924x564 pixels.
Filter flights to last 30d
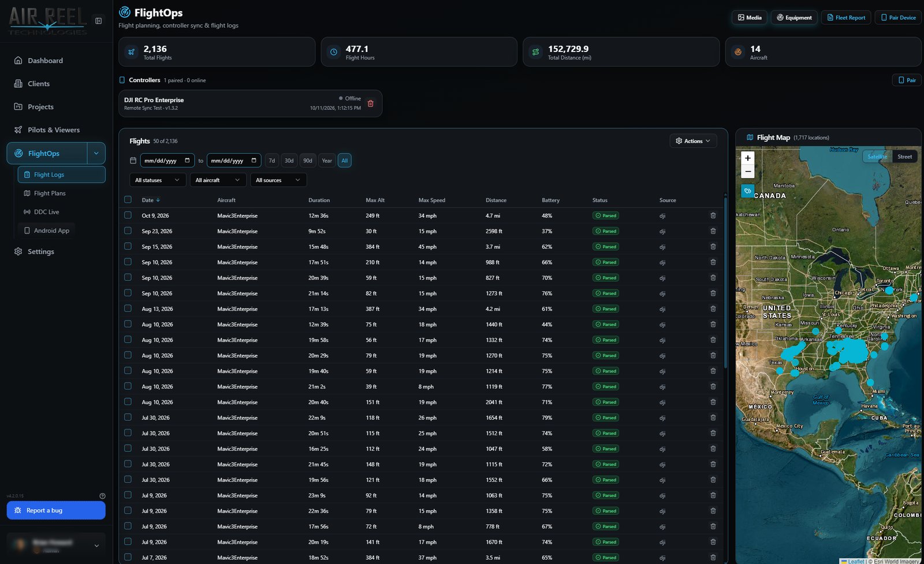289,161
